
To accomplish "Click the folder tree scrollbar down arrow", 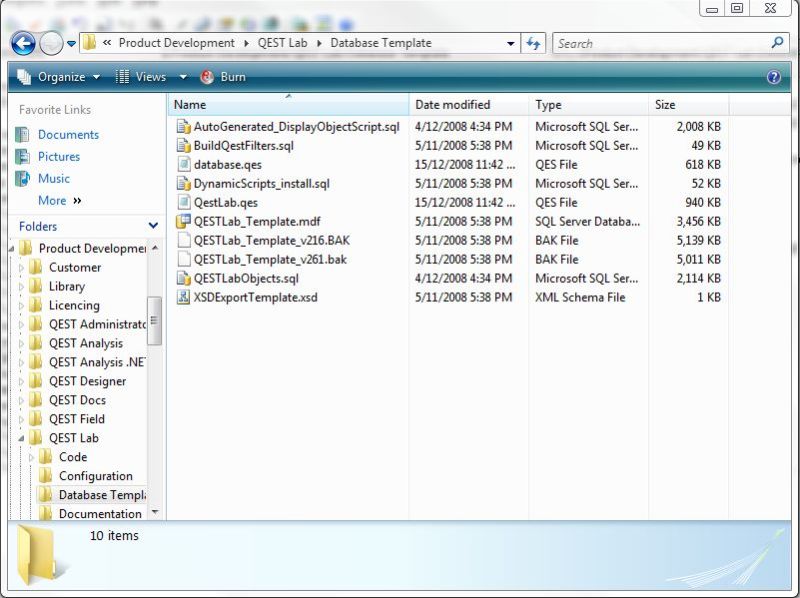I will pos(154,512).
